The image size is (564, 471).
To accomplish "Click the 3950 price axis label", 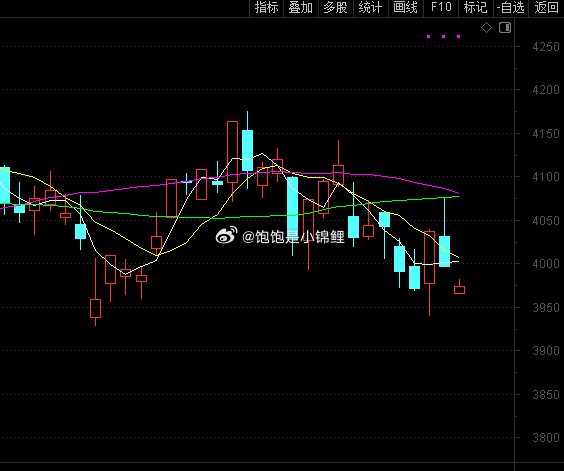I will pos(546,308).
